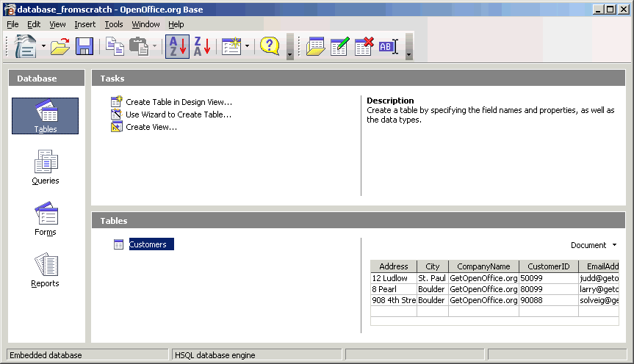Click the Use Wizard to Create Table icon

(x=117, y=114)
